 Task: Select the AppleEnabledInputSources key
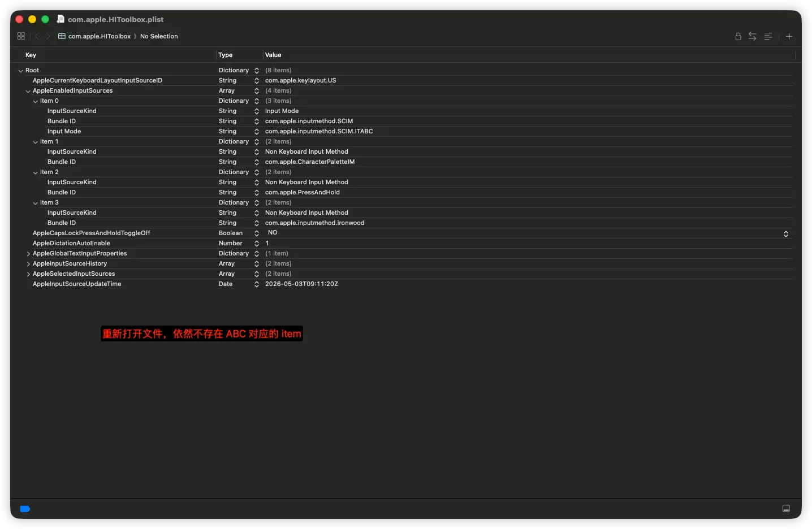(72, 90)
